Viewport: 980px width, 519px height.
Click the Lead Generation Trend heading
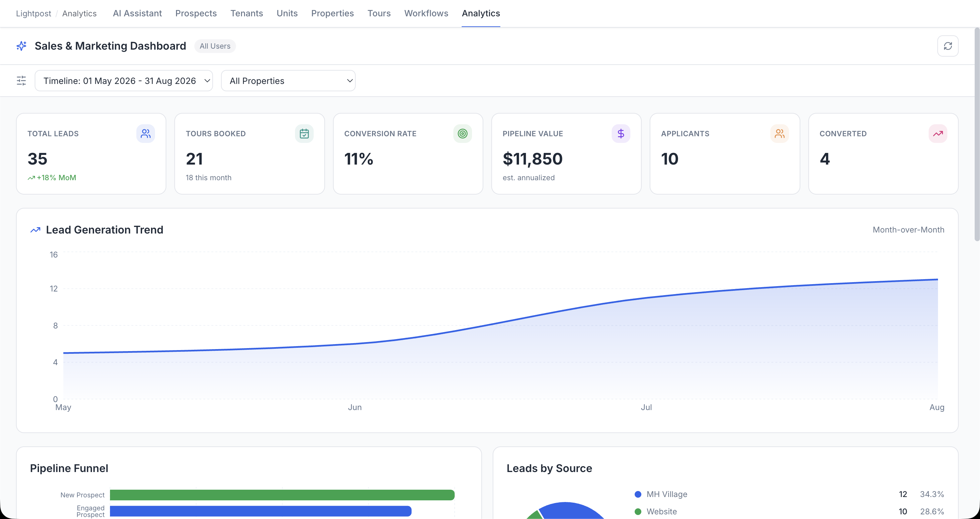coord(105,230)
